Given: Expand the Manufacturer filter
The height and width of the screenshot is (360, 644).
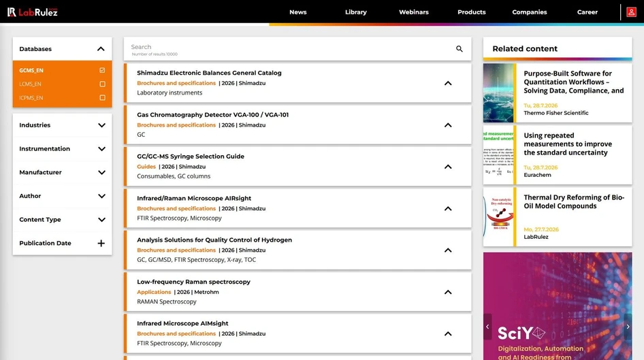Looking at the screenshot, I should click(x=101, y=172).
